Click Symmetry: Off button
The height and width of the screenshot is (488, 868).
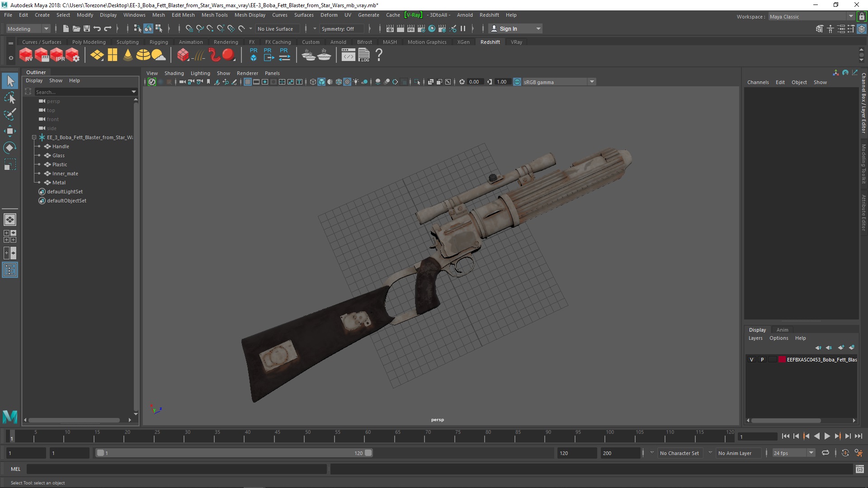coord(341,28)
